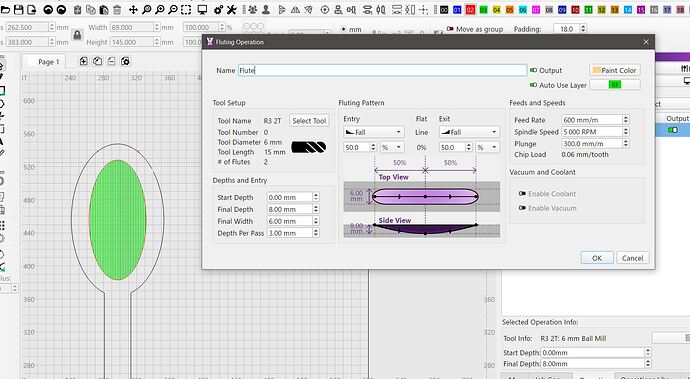The width and height of the screenshot is (690, 379).
Task: Close the Fluting Operation dialog
Action: click(x=646, y=42)
